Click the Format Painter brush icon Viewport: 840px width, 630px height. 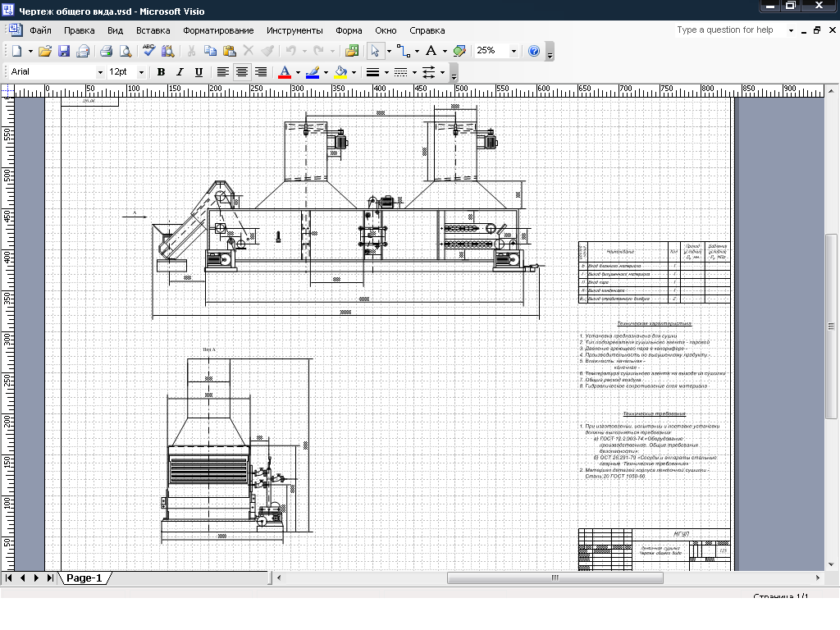pyautogui.click(x=267, y=51)
